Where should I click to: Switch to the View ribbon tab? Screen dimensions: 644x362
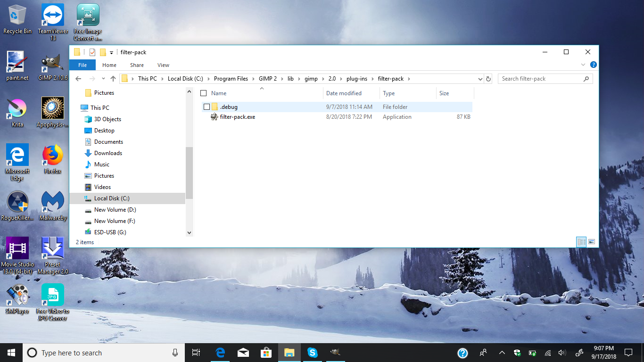pyautogui.click(x=163, y=65)
